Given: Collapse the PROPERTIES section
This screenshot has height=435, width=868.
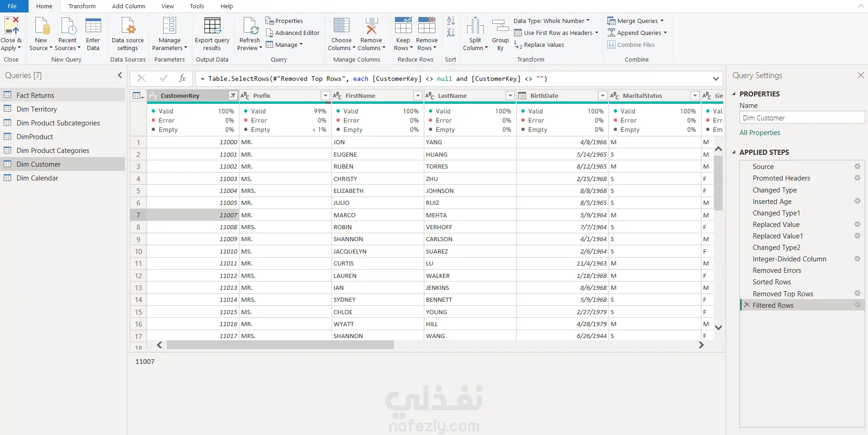Looking at the screenshot, I should click(x=734, y=94).
